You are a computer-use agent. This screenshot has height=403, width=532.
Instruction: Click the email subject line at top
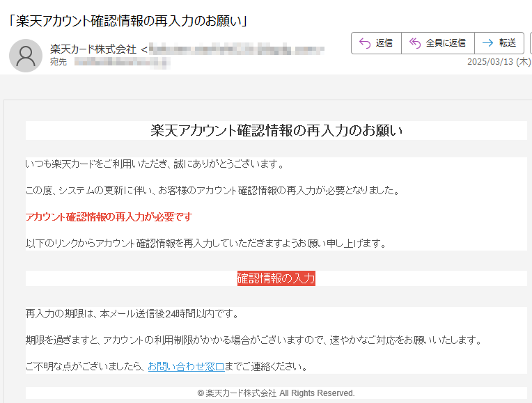point(127,21)
